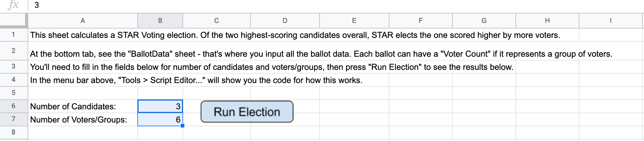Select row 8 header

click(x=13, y=132)
